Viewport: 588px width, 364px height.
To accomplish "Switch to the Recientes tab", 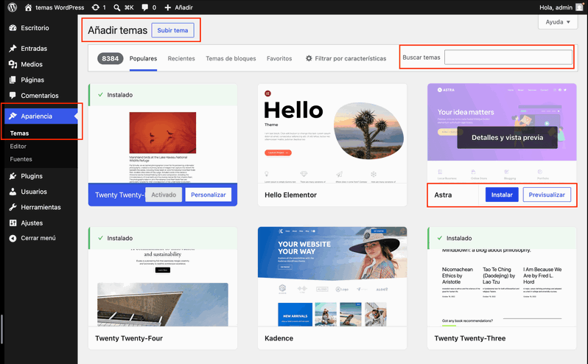I will (x=181, y=58).
